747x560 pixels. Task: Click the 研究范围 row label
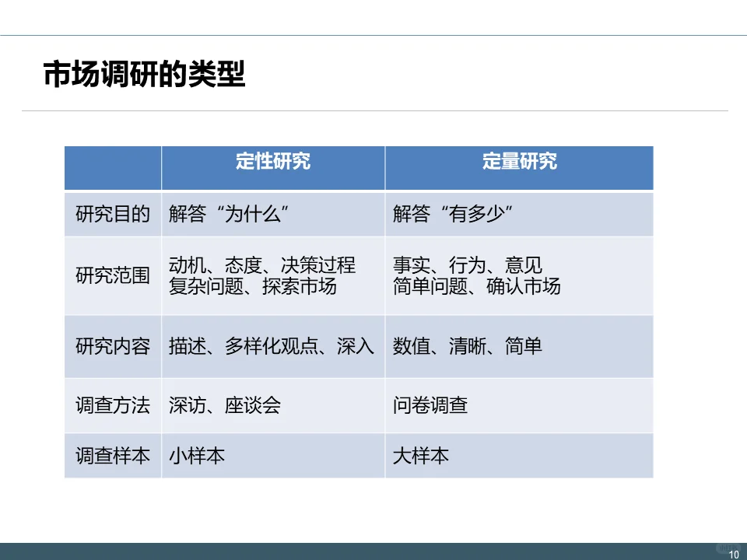tap(113, 275)
